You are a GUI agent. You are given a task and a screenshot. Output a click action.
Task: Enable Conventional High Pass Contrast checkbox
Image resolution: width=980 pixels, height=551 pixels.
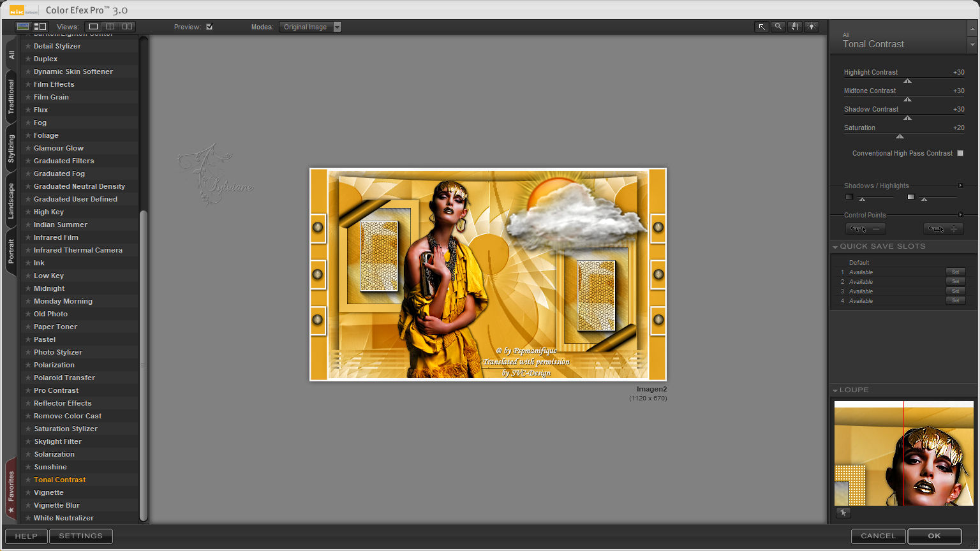960,153
